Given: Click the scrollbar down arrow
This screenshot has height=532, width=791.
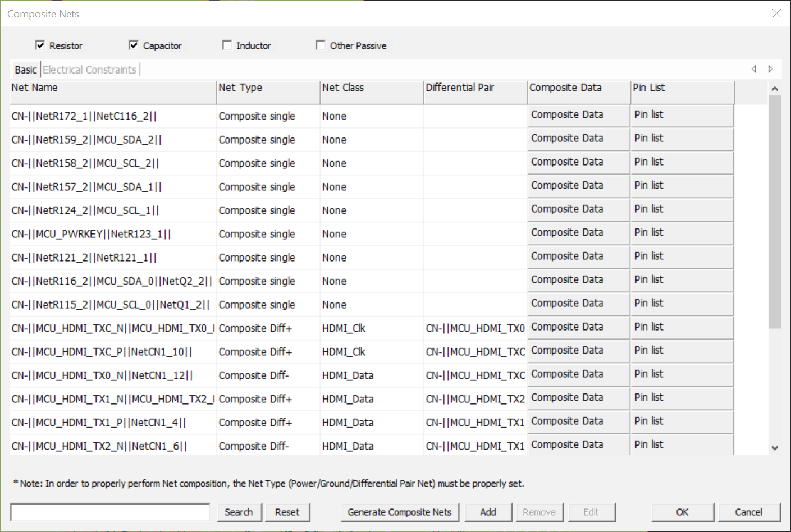Looking at the screenshot, I should tap(775, 448).
